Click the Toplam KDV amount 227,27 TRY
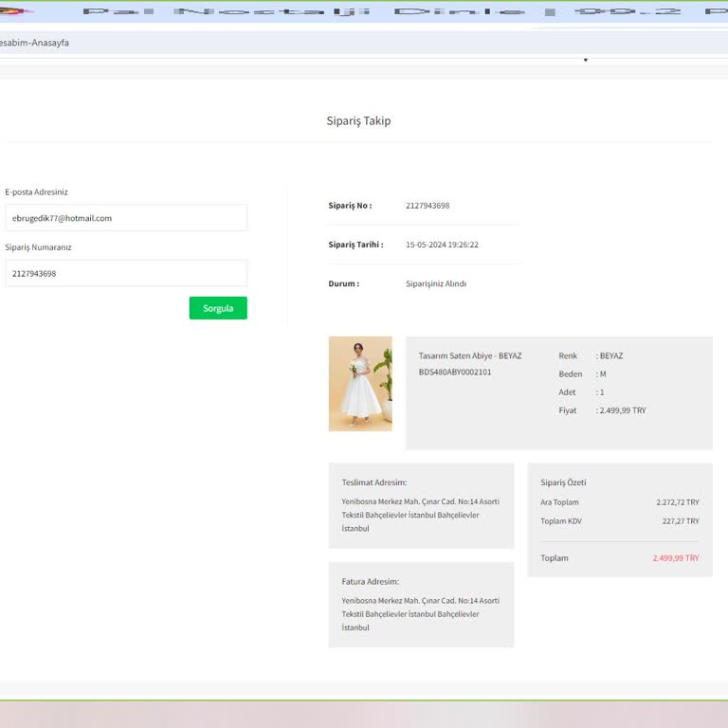Viewport: 728px width, 728px height. coord(681,521)
